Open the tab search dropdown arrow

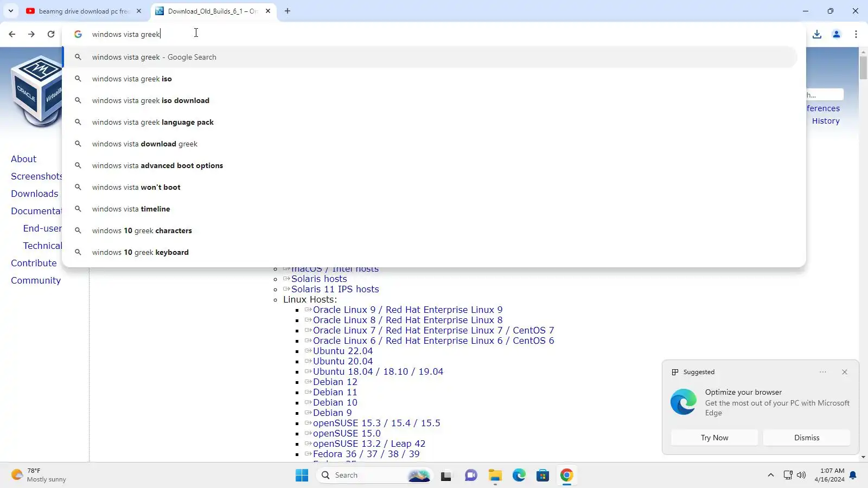[x=11, y=11]
